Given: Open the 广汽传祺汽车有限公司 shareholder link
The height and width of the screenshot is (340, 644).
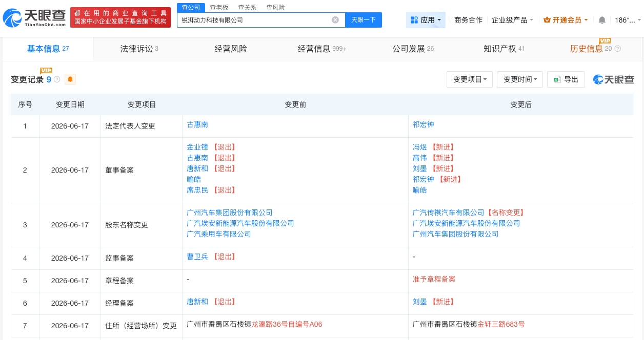Looking at the screenshot, I should click(x=448, y=213).
